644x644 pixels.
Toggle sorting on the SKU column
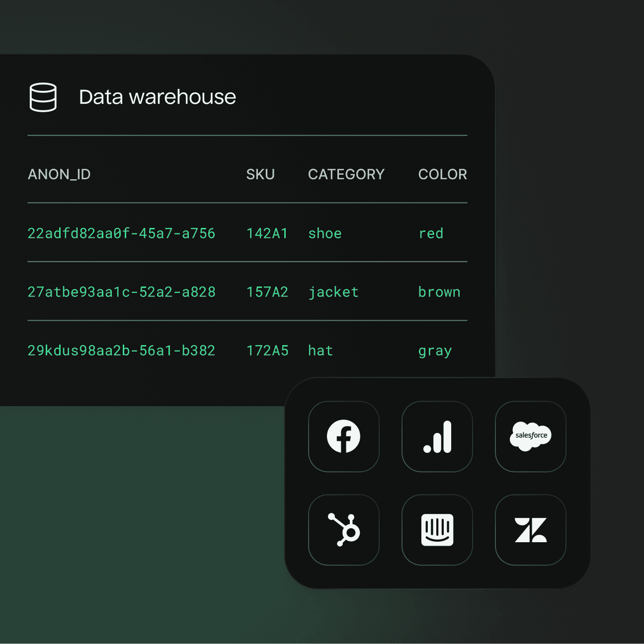[x=261, y=174]
